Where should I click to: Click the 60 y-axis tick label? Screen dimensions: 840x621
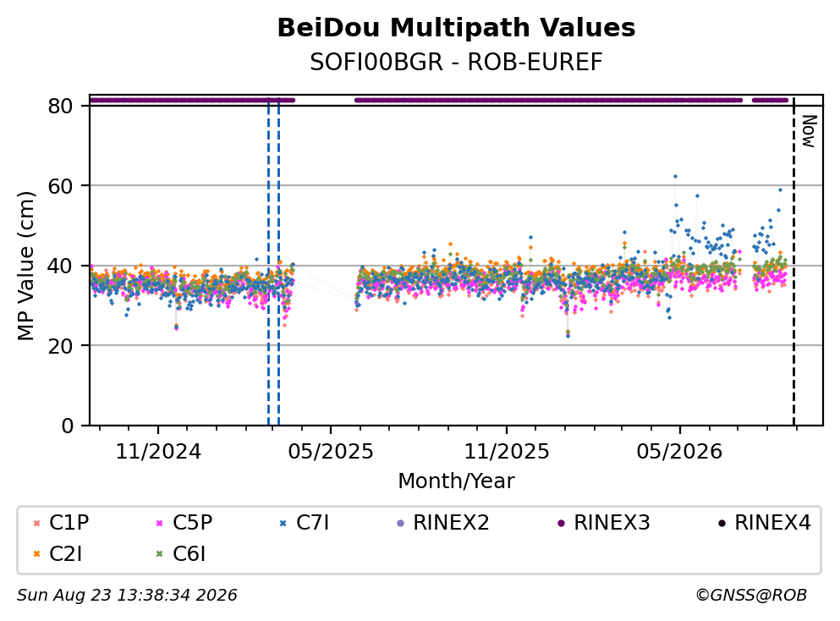pos(60,186)
